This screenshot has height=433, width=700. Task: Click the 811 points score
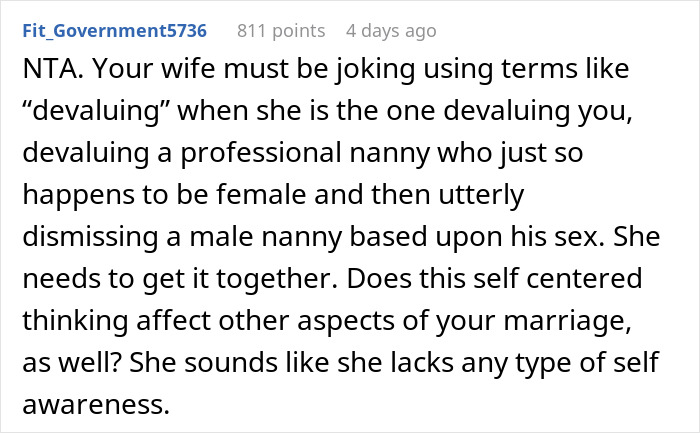click(279, 31)
